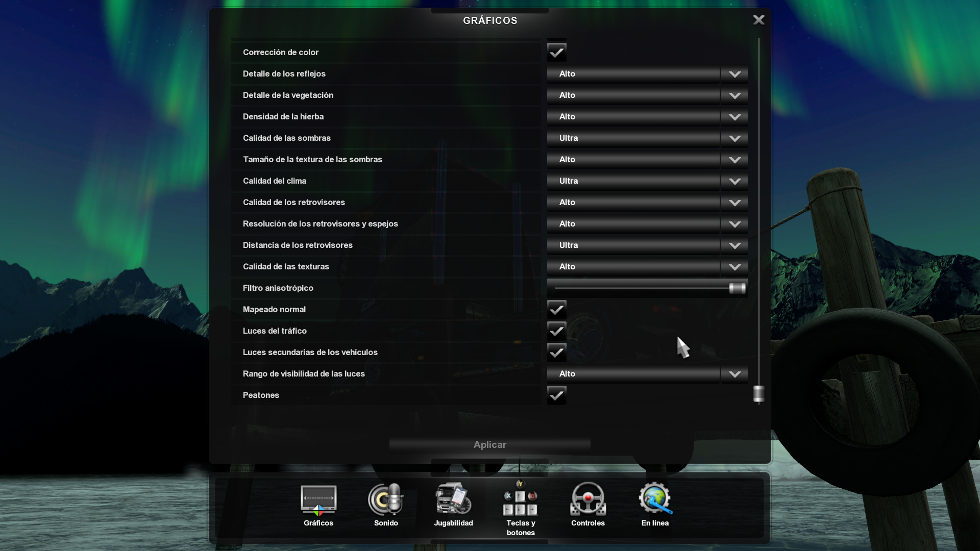Click the Filtro anisotrópico slider handle
The image size is (980, 551).
coord(737,288)
